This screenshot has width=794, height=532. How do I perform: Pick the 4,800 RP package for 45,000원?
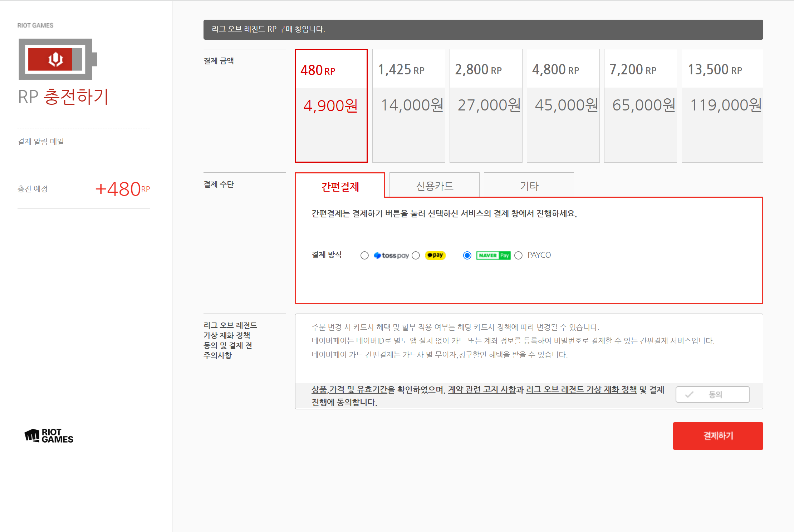(563, 106)
